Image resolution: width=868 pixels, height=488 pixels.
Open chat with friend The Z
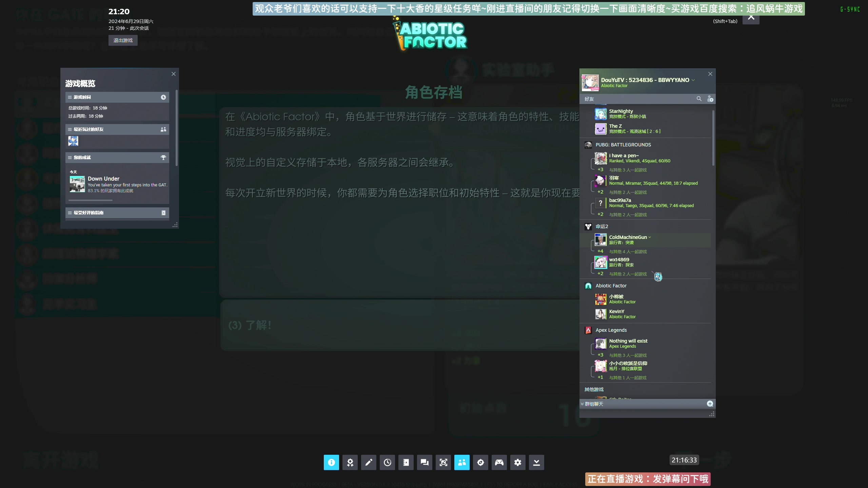click(646, 129)
